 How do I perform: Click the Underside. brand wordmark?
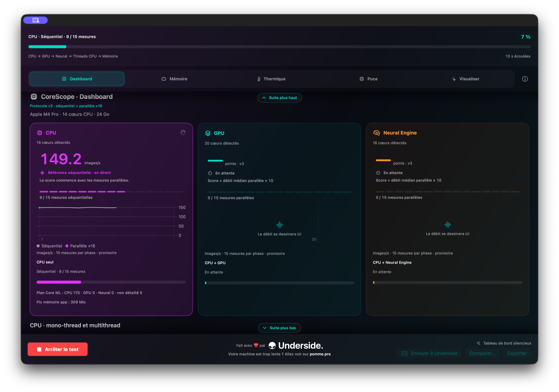tap(300, 345)
